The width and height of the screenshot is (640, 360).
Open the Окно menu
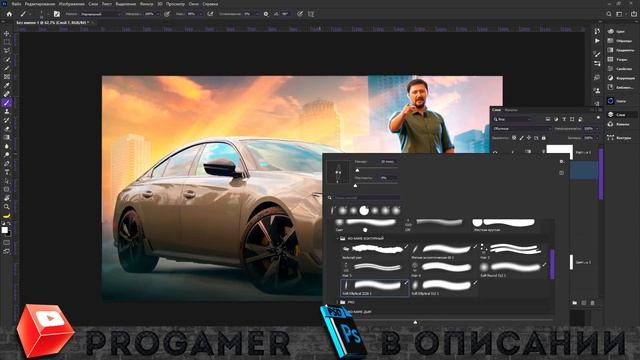coord(193,4)
